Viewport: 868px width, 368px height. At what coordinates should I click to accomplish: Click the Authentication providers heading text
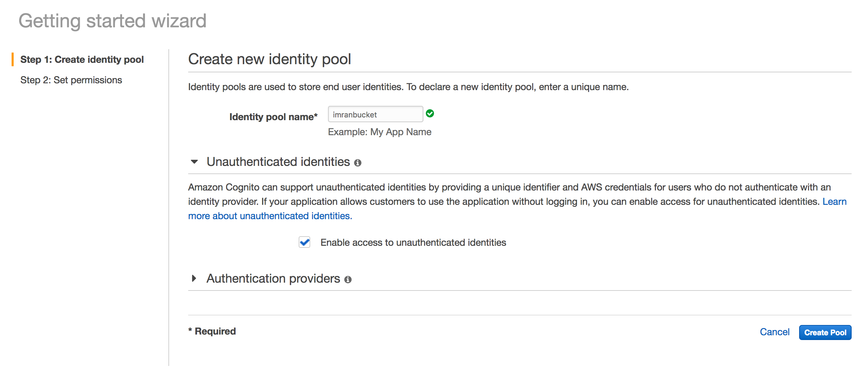tap(273, 279)
